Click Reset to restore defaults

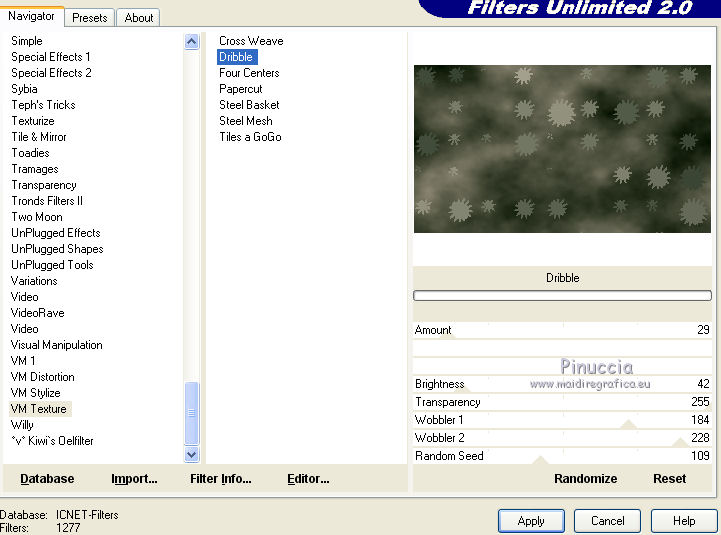[670, 478]
